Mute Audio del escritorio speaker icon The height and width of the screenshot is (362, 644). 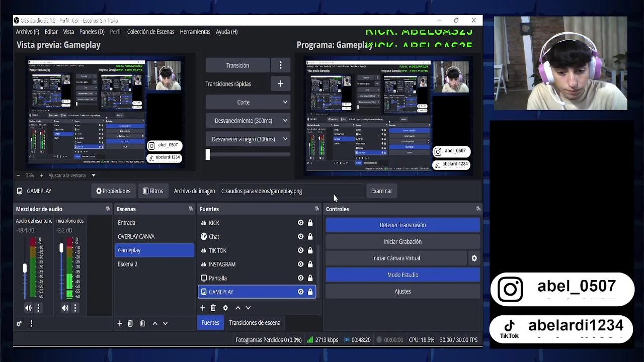pos(28,308)
